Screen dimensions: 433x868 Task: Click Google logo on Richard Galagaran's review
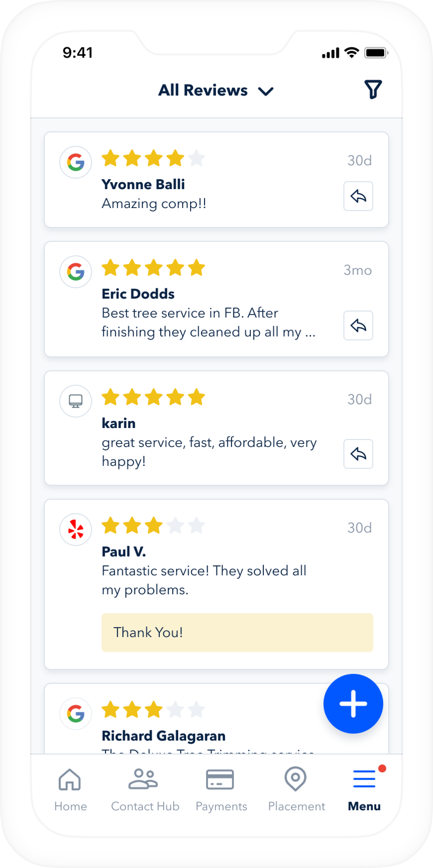click(75, 713)
